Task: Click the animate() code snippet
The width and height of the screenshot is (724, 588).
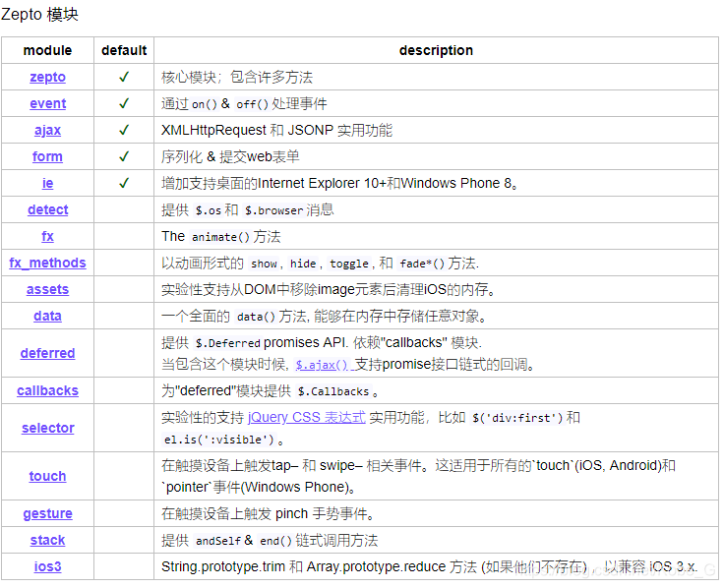Action: [220, 237]
